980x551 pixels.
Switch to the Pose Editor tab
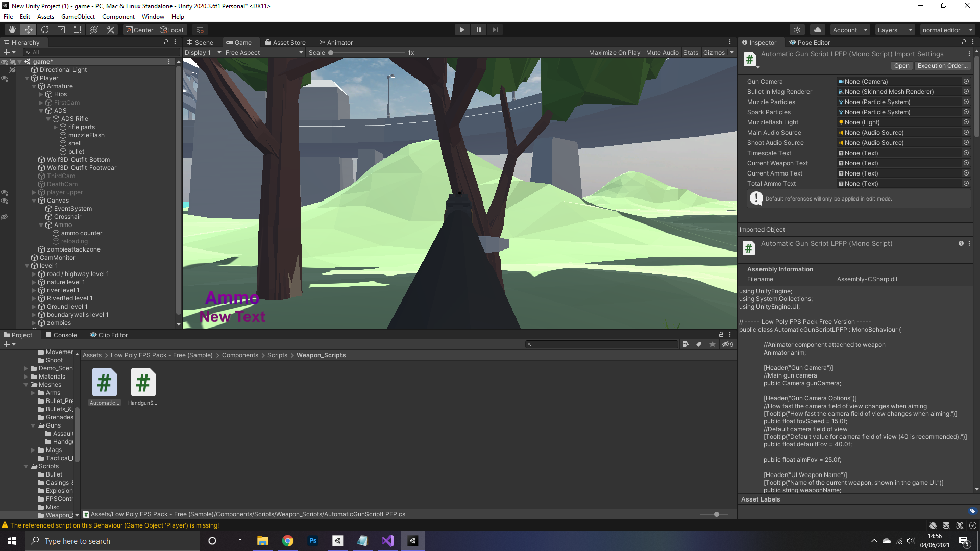coord(810,42)
